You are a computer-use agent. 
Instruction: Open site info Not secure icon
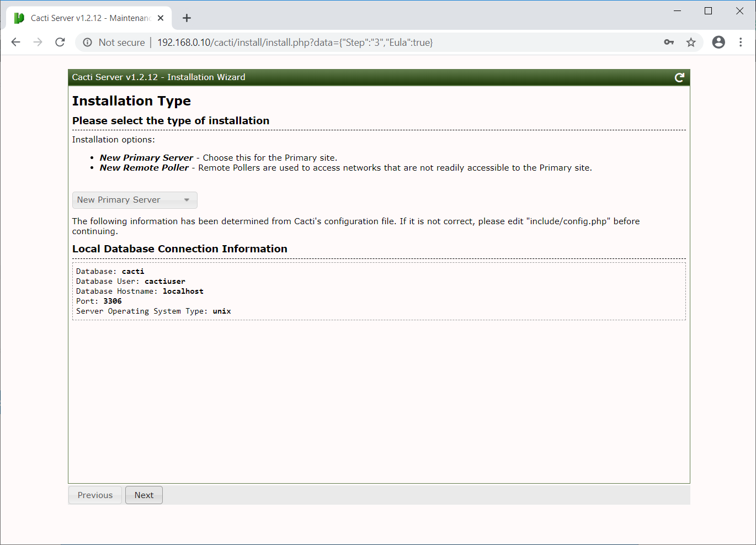tap(87, 43)
